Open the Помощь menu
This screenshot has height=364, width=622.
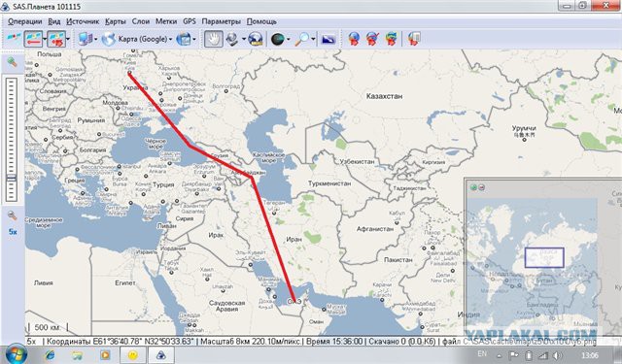coord(261,21)
